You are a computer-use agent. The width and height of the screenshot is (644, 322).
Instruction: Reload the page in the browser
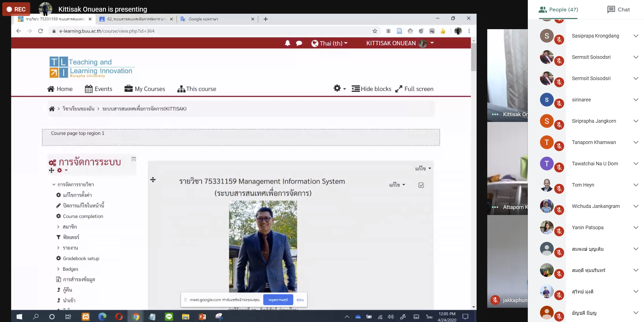pyautogui.click(x=40, y=31)
